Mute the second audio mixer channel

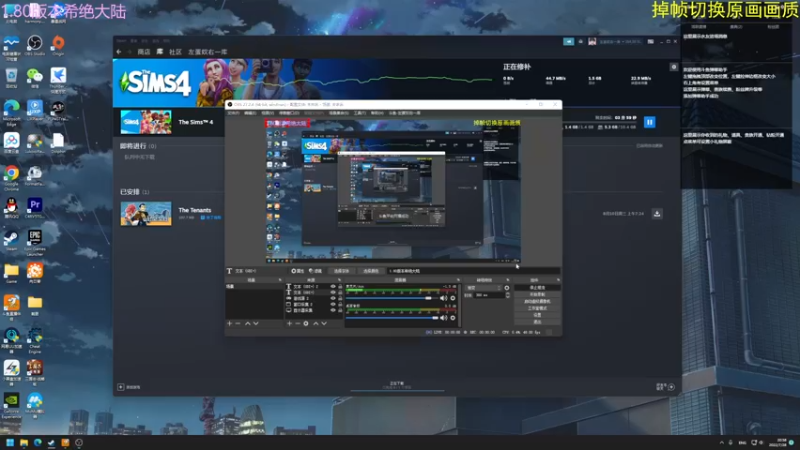[443, 318]
